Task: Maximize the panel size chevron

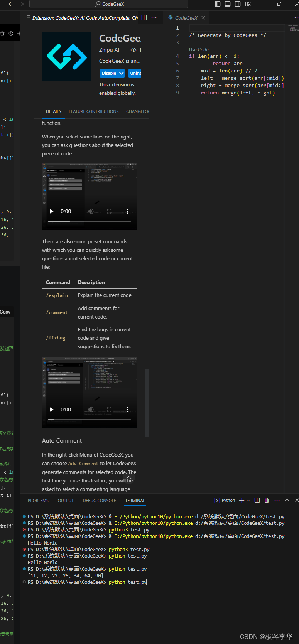Action: click(287, 500)
